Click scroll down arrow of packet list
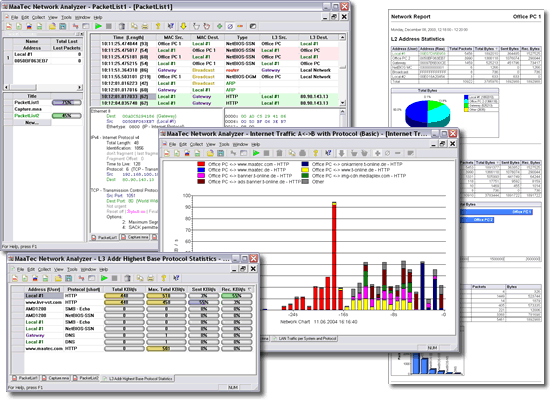This screenshot has width=550, height=400. coord(342,103)
